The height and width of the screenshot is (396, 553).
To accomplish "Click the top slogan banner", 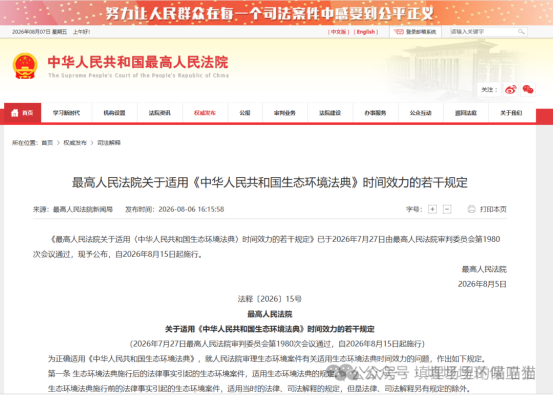I will pos(276,13).
